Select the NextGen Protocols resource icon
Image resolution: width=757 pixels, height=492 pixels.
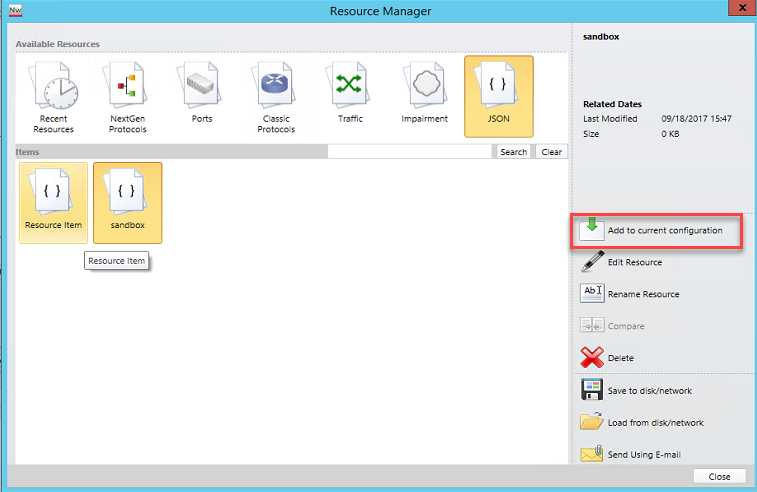click(127, 96)
